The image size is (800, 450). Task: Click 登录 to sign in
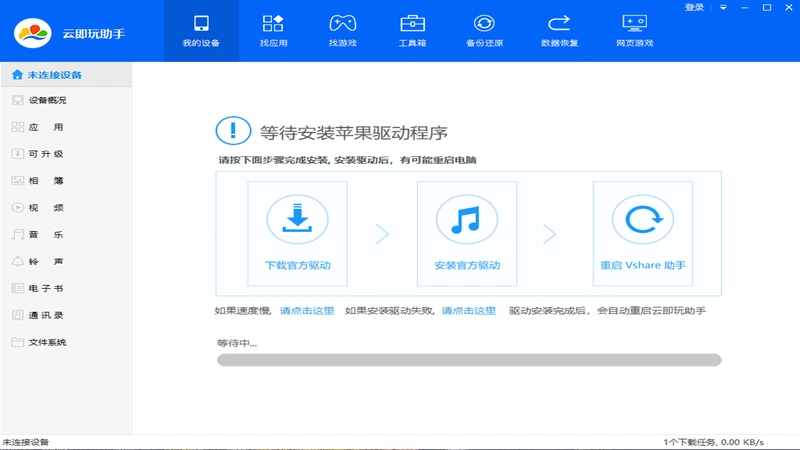click(694, 7)
